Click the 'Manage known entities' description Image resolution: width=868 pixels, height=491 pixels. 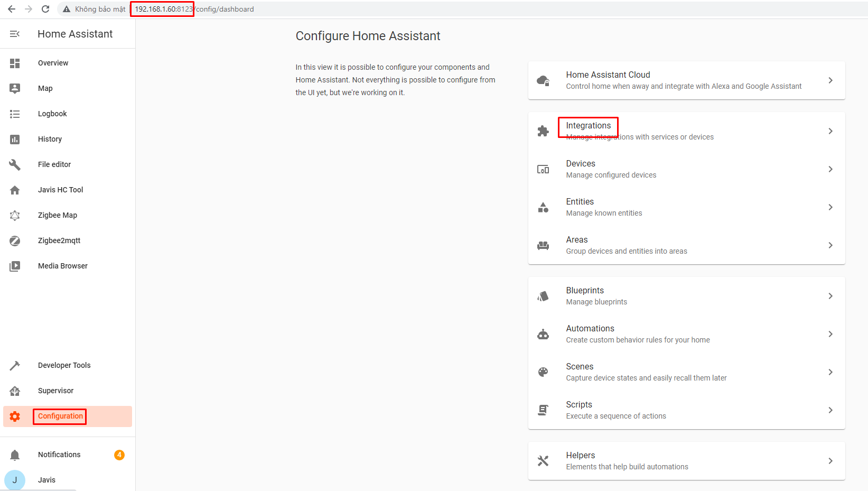coord(604,213)
